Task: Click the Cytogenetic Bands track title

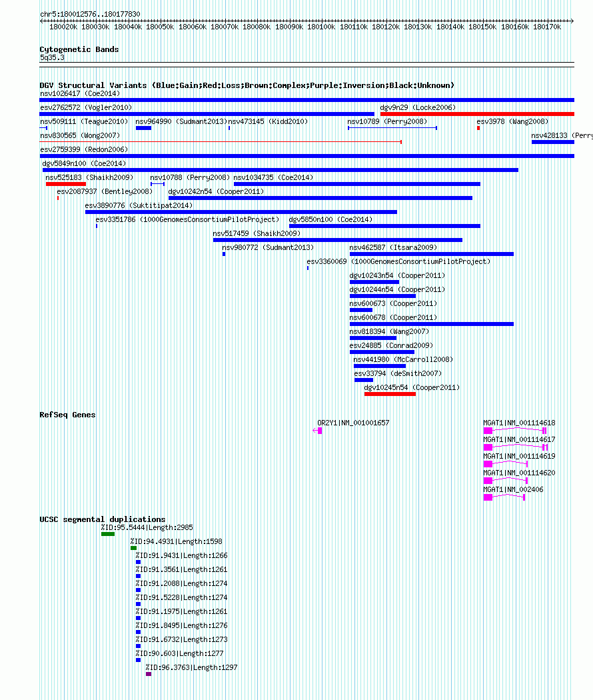Action: pos(79,49)
